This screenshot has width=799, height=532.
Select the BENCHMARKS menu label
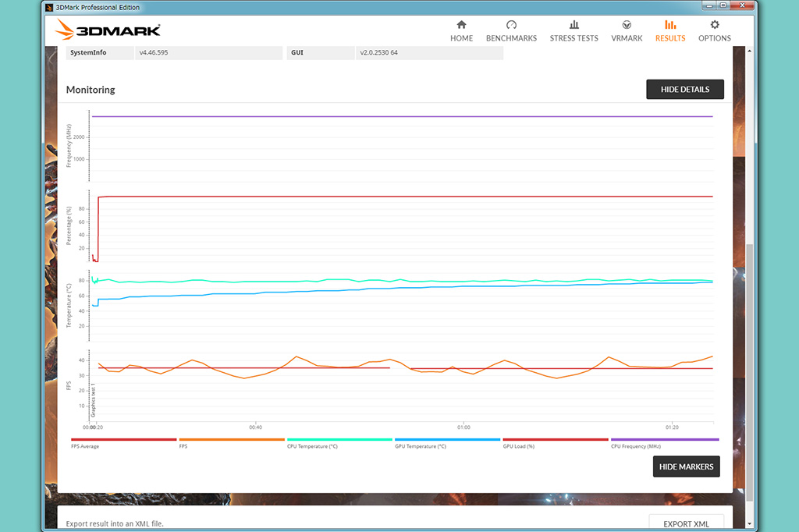click(511, 38)
